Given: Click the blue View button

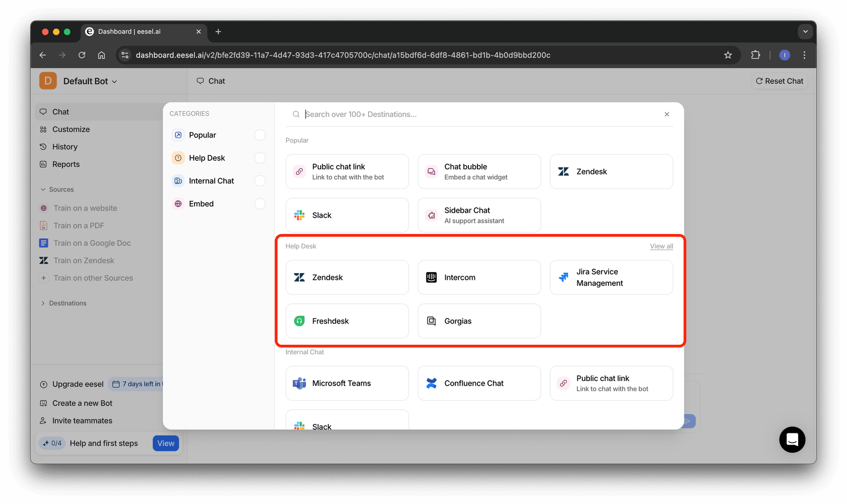Looking at the screenshot, I should [x=166, y=443].
